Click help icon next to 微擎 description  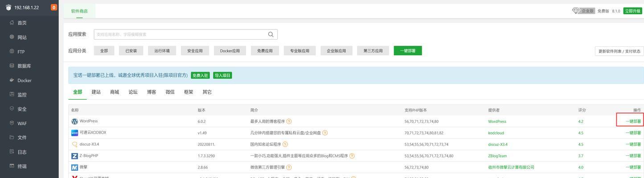289,167
